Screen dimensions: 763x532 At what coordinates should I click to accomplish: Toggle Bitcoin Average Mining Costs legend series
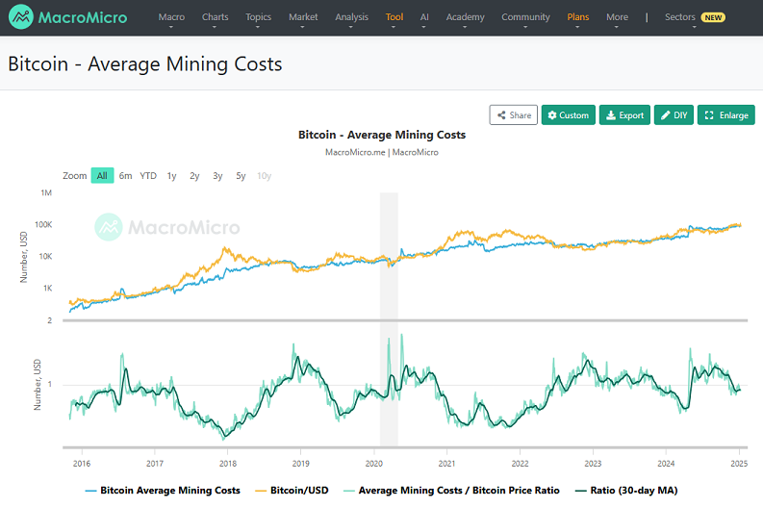tap(163, 491)
